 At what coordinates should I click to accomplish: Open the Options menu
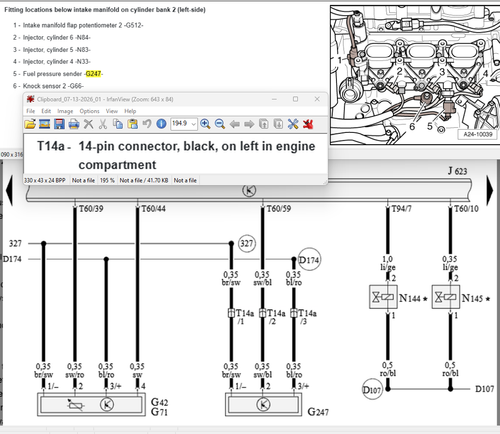[x=89, y=111]
